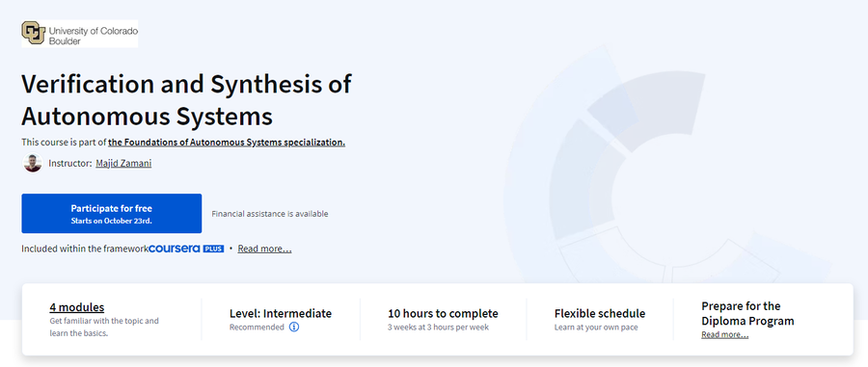868x367 pixels.
Task: Select the Level: Intermediate heading
Action: pyautogui.click(x=281, y=313)
